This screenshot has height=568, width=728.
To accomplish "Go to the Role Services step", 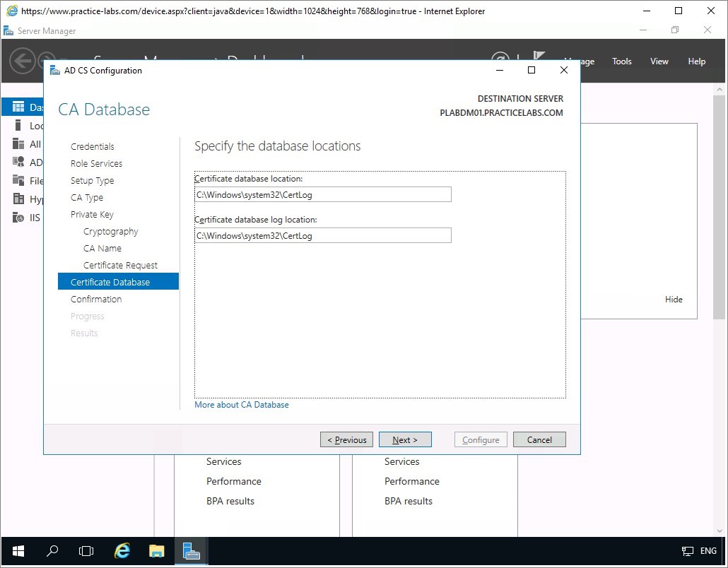I will click(x=97, y=163).
